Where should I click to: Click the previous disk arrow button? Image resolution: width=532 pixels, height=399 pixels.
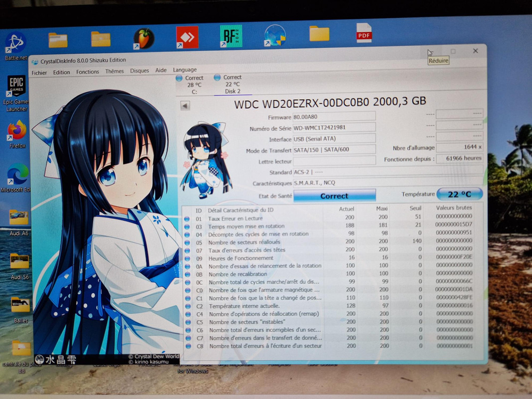coord(185,106)
